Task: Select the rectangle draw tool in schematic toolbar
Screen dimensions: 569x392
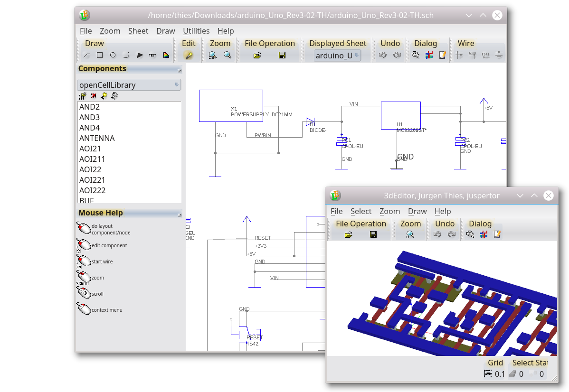Action: click(100, 55)
